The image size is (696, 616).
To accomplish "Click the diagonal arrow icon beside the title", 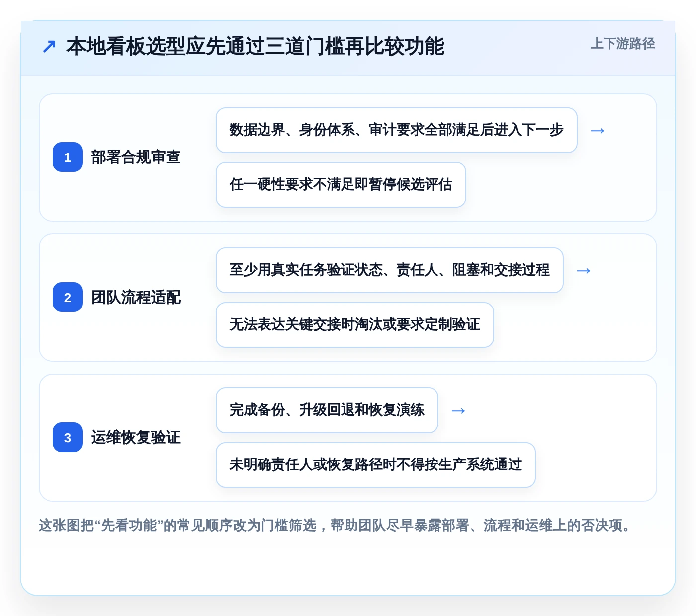I will 49,47.
